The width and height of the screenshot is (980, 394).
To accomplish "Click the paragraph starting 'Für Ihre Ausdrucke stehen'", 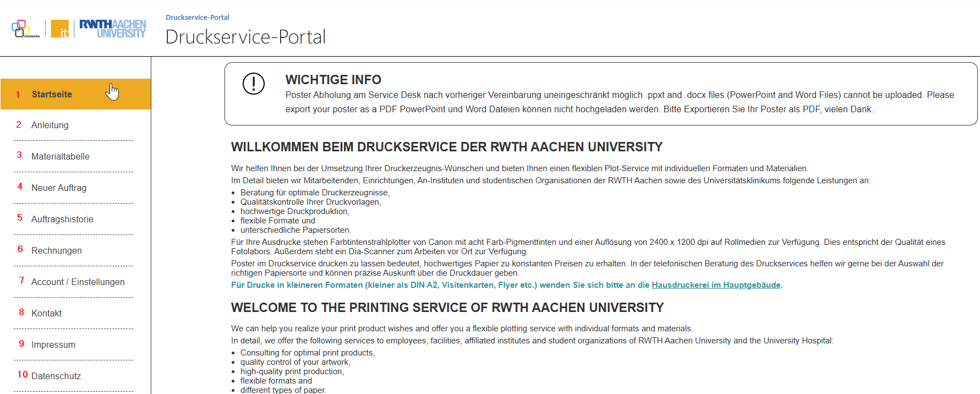I will [x=588, y=247].
